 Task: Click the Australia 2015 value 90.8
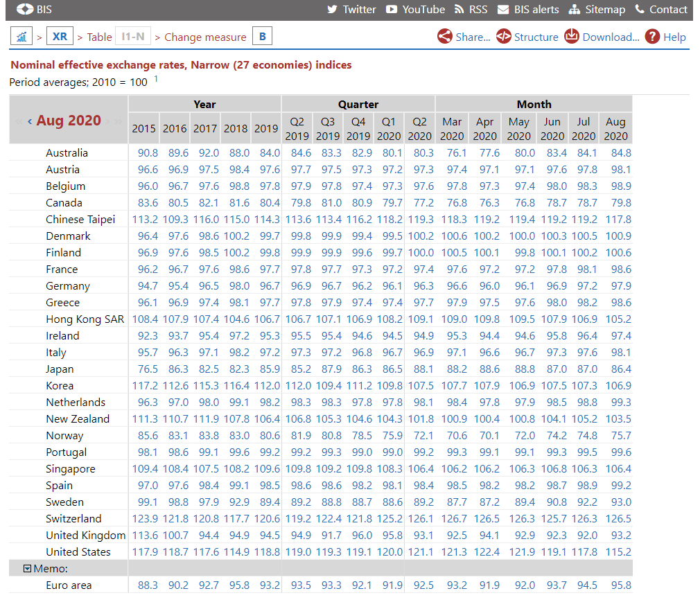pyautogui.click(x=143, y=153)
